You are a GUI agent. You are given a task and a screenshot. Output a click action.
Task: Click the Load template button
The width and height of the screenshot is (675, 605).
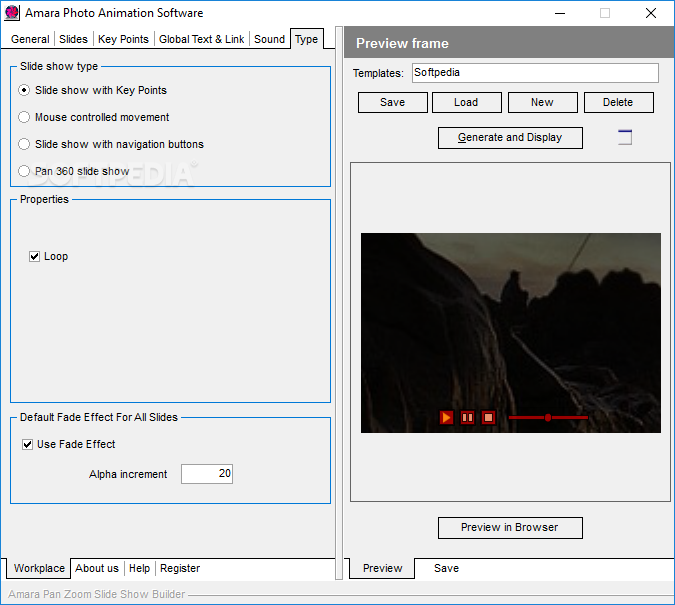coord(467,102)
